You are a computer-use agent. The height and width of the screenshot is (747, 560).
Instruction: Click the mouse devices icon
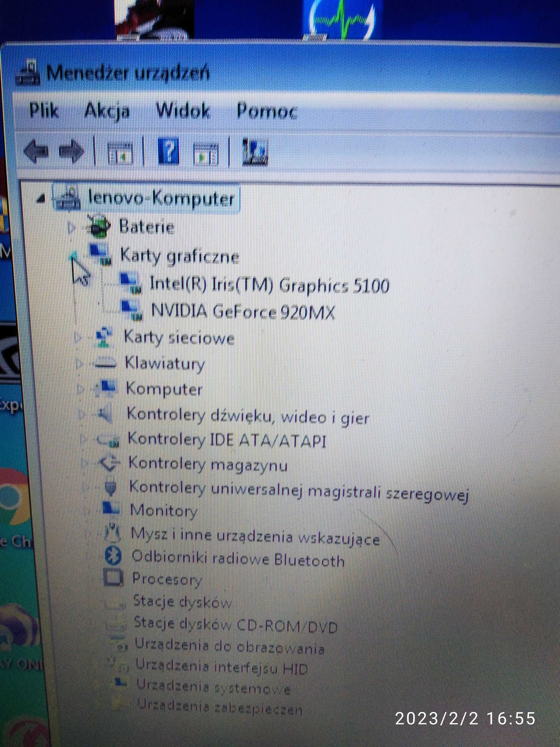[x=112, y=533]
